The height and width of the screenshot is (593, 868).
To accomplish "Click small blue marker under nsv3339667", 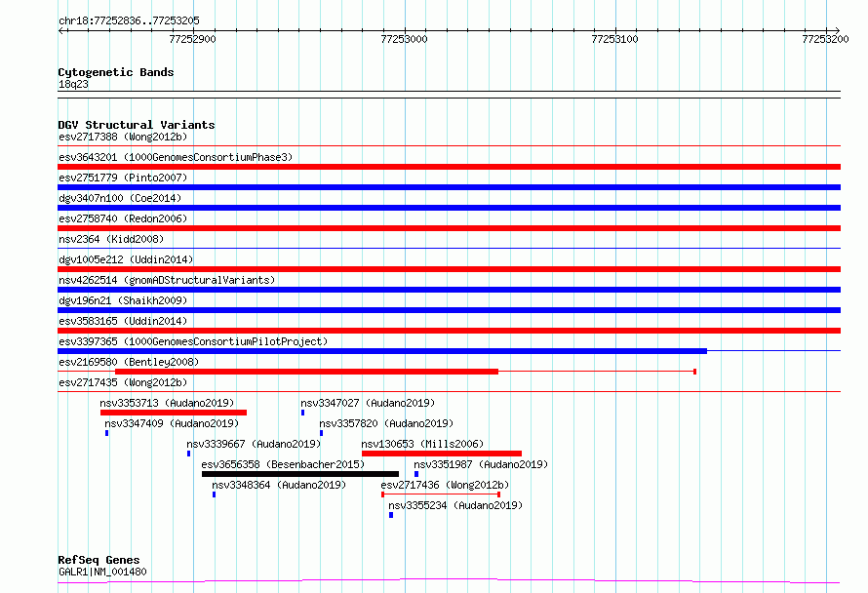I will coord(189,454).
